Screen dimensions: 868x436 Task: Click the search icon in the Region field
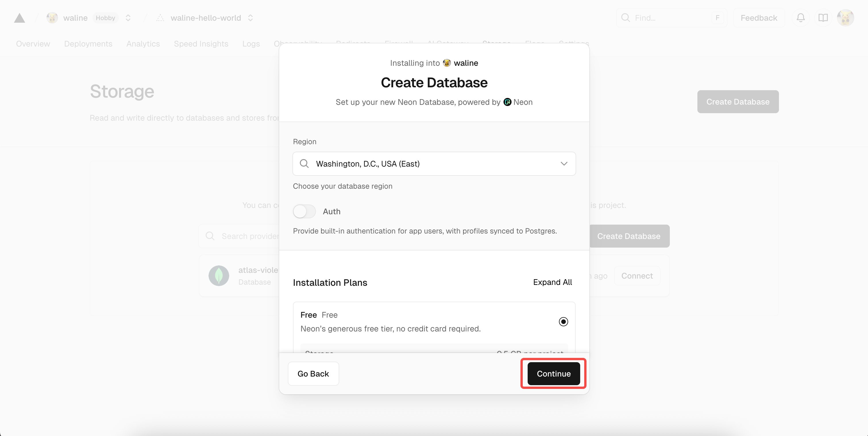point(304,164)
